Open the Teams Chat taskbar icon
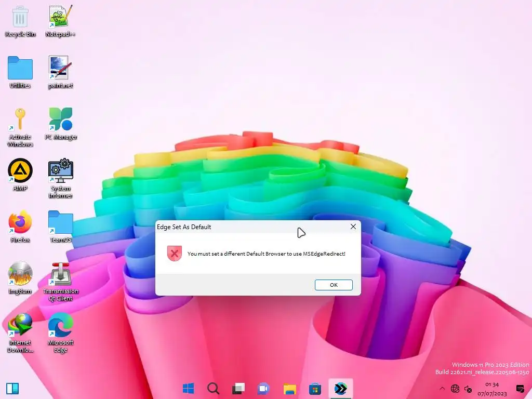This screenshot has width=532, height=399. click(x=263, y=389)
